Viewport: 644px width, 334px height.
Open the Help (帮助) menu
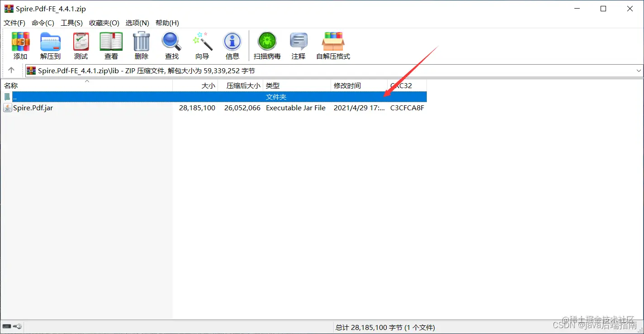[167, 23]
